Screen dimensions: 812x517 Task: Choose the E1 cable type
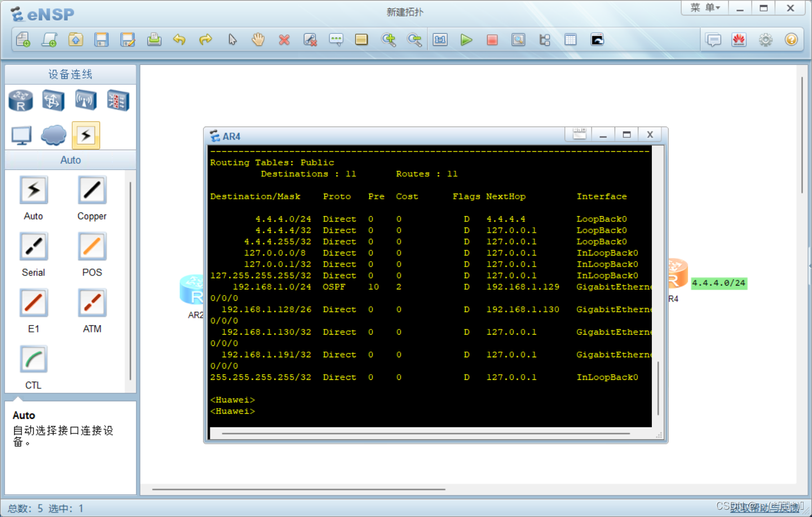(33, 303)
